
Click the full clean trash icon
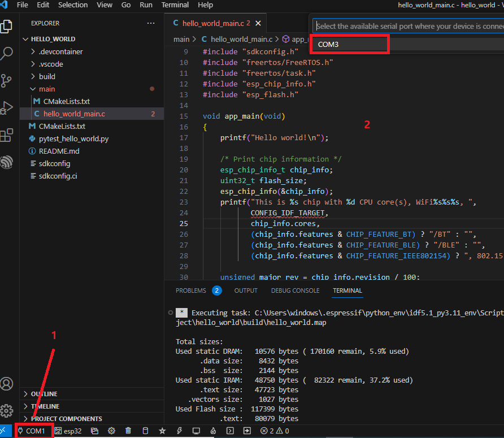(128, 431)
